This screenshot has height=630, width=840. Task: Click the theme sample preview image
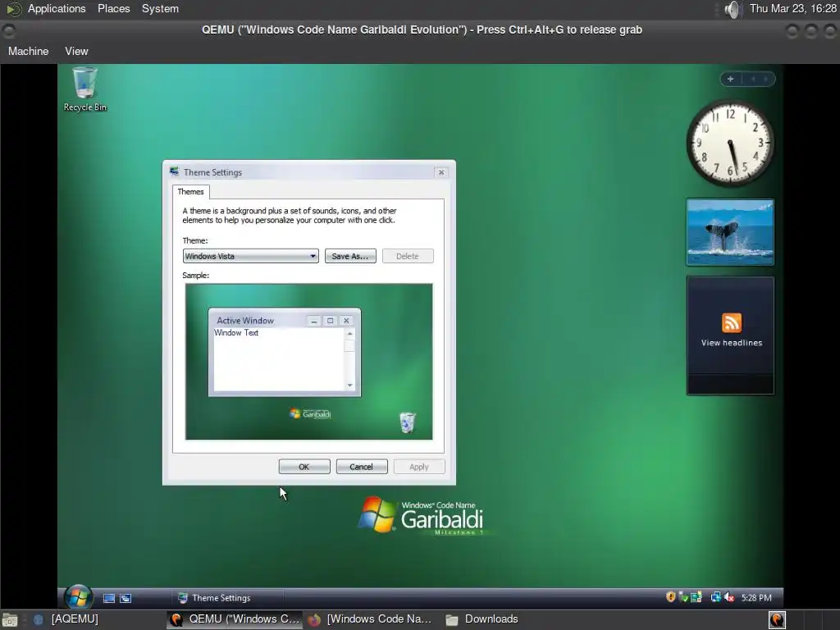click(308, 362)
